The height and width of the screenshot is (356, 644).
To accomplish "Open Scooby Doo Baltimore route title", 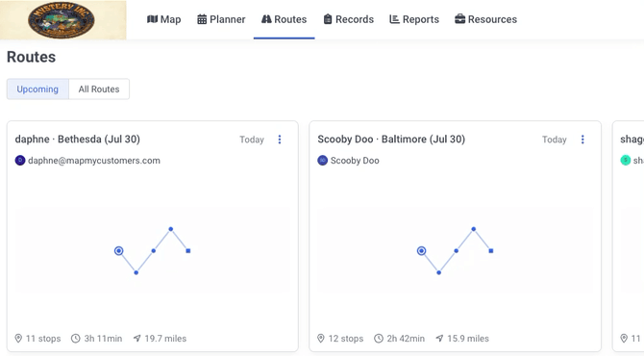I will 391,140.
